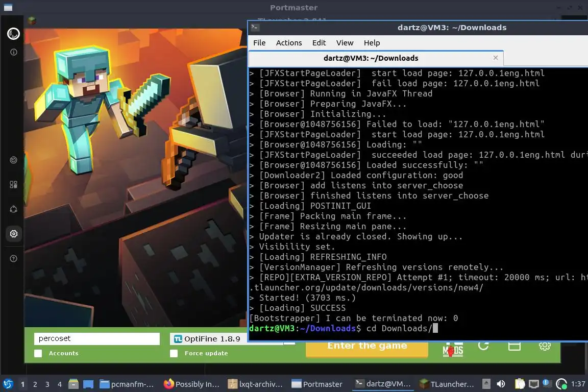Click the 'Started! (3703 ms.)' terminal line
The width and height of the screenshot is (588, 392).
pyautogui.click(x=302, y=298)
